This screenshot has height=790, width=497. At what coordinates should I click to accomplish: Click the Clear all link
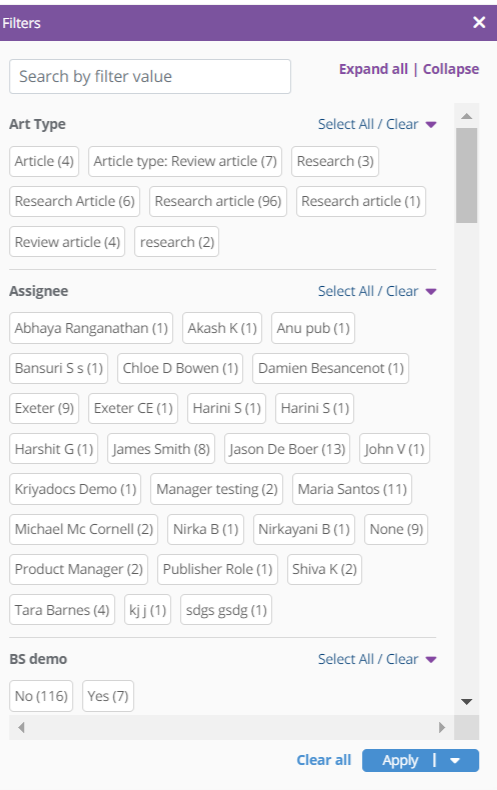click(324, 760)
